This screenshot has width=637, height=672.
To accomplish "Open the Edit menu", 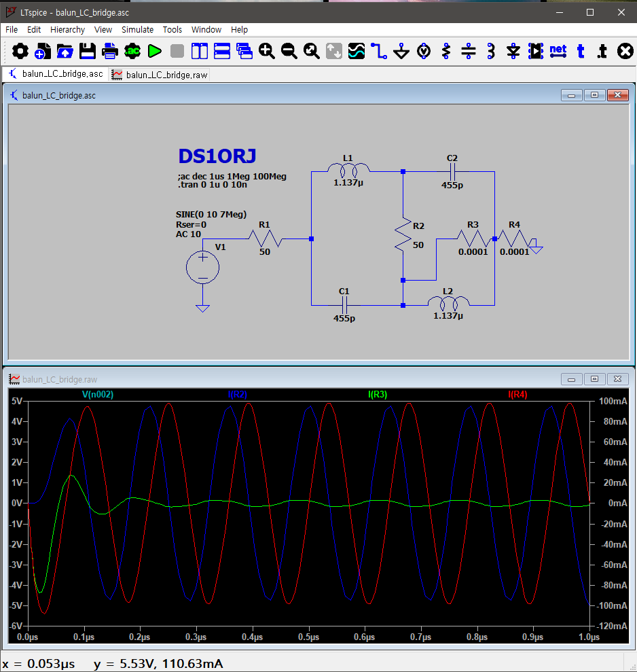I will [x=34, y=30].
